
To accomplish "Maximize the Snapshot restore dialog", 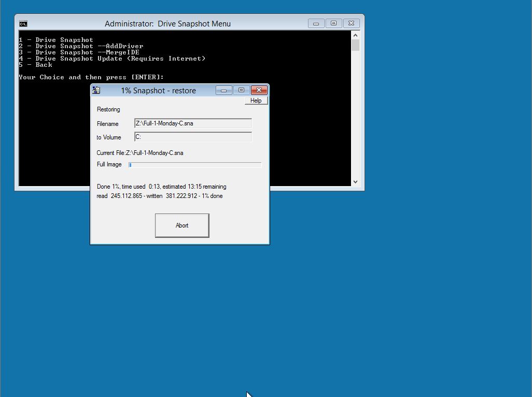I will (241, 90).
